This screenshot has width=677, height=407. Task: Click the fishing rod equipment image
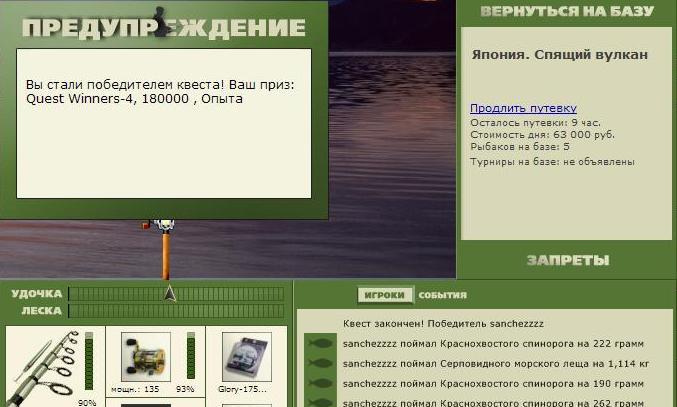click(x=45, y=368)
